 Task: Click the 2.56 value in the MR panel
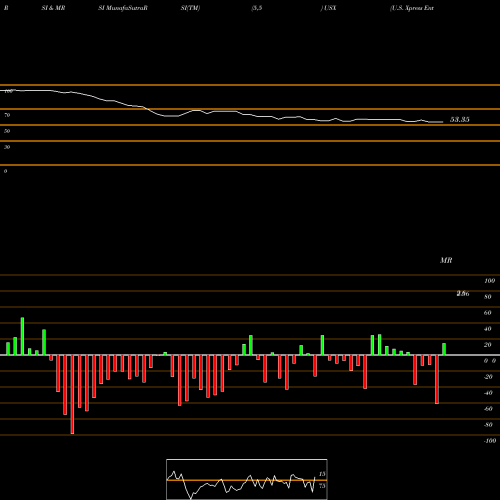coord(463,293)
